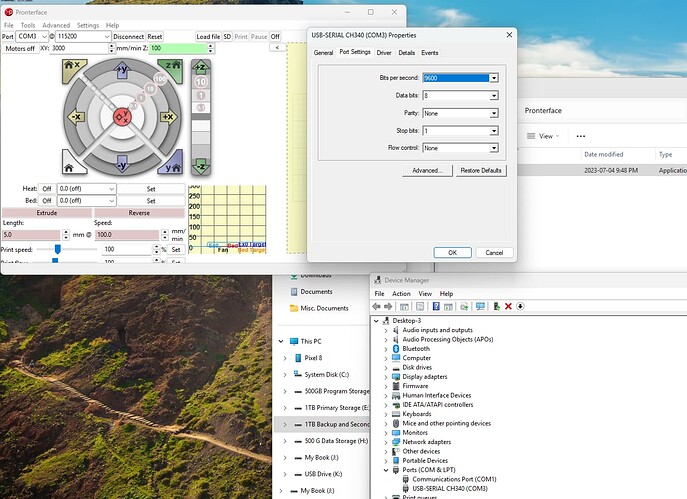Expand the Network adapters node
Screen dimensions: 687x499
(x=386, y=442)
